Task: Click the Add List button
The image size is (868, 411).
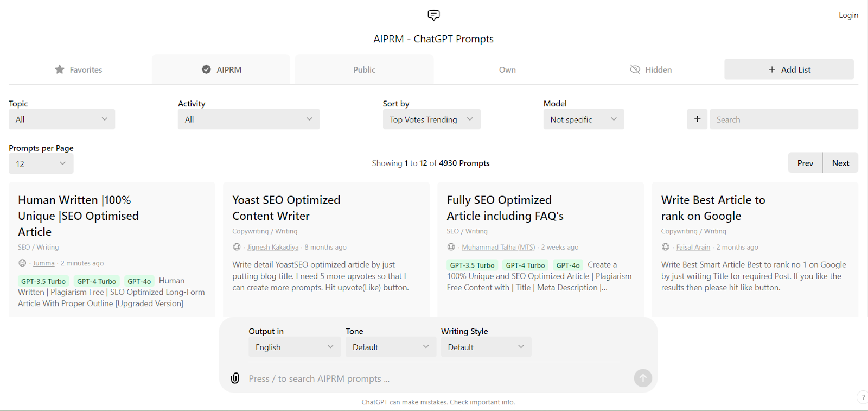Action: [789, 69]
